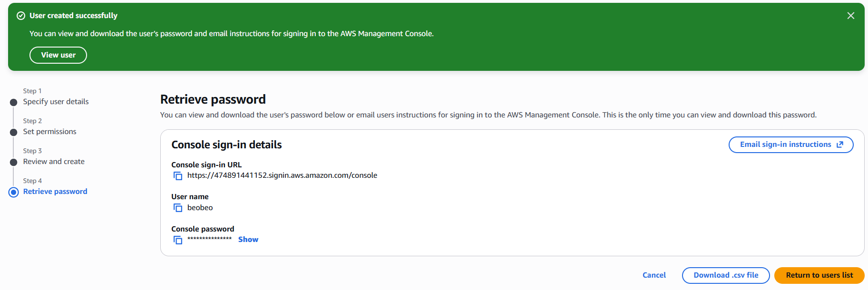868x290 pixels.
Task: Dismiss the success notification banner
Action: tap(850, 16)
